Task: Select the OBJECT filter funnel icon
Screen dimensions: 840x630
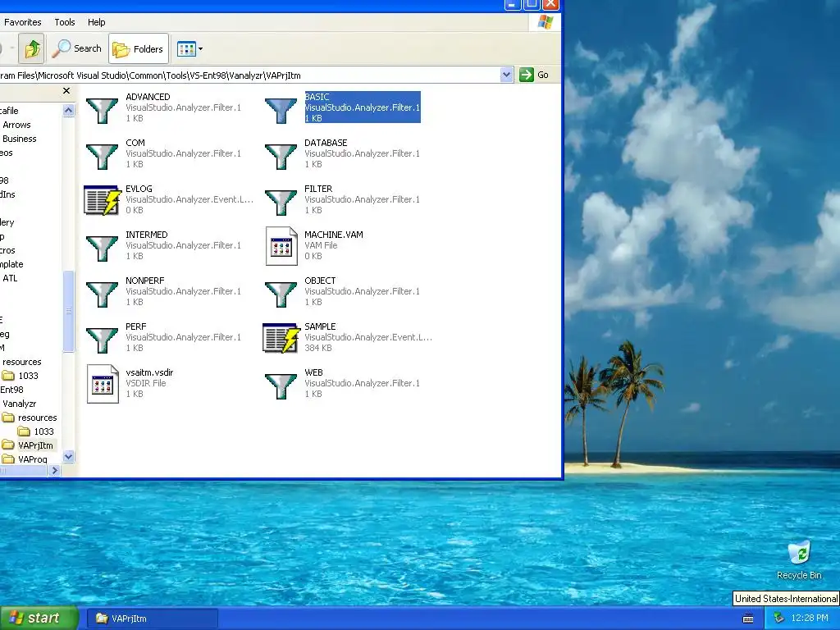Action: (281, 294)
